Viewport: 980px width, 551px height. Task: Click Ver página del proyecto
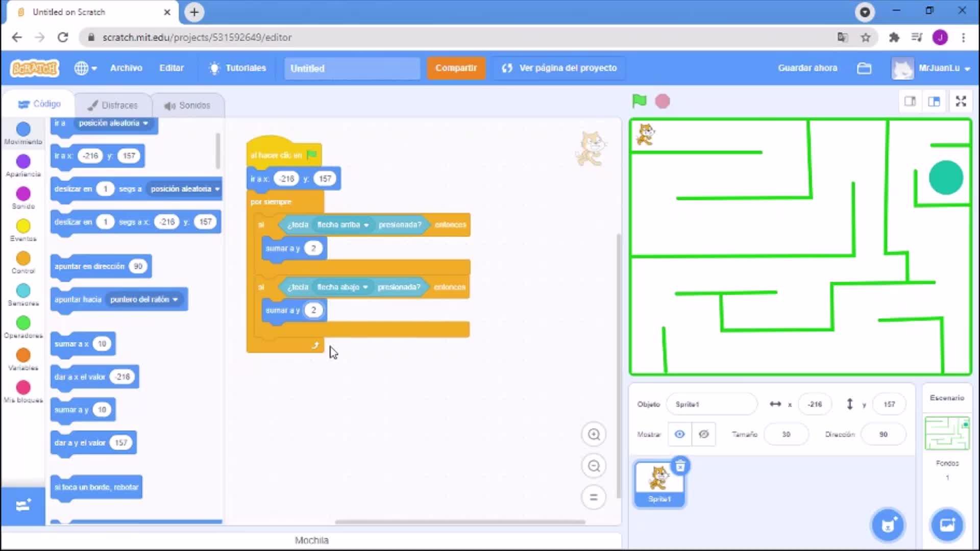coord(559,68)
